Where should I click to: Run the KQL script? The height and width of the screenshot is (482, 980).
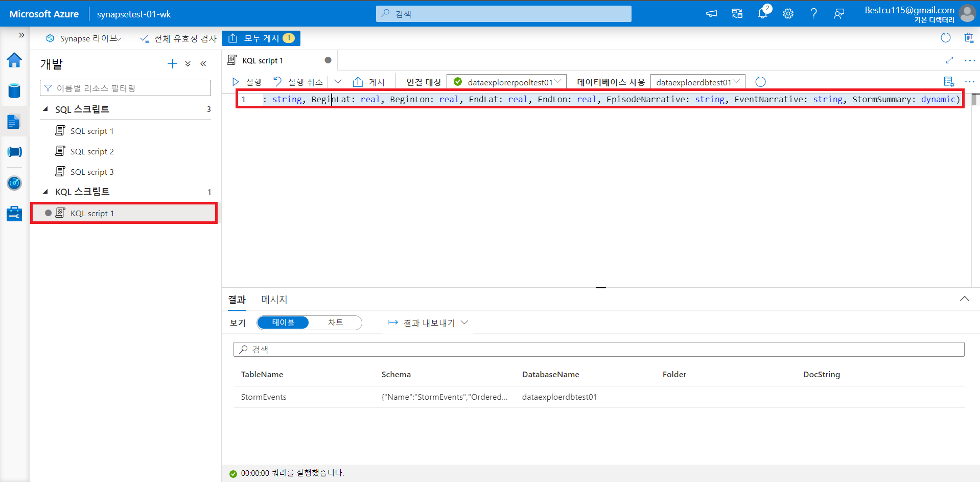[247, 82]
